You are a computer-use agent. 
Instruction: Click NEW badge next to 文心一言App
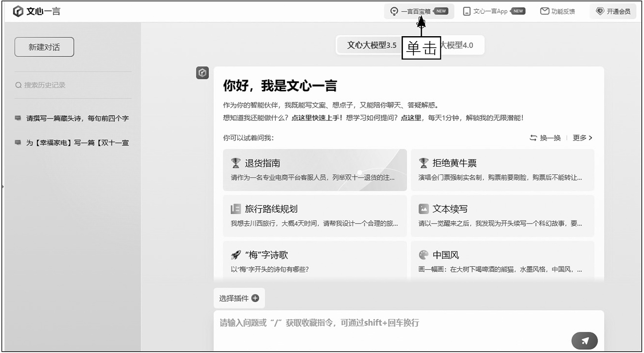518,11
